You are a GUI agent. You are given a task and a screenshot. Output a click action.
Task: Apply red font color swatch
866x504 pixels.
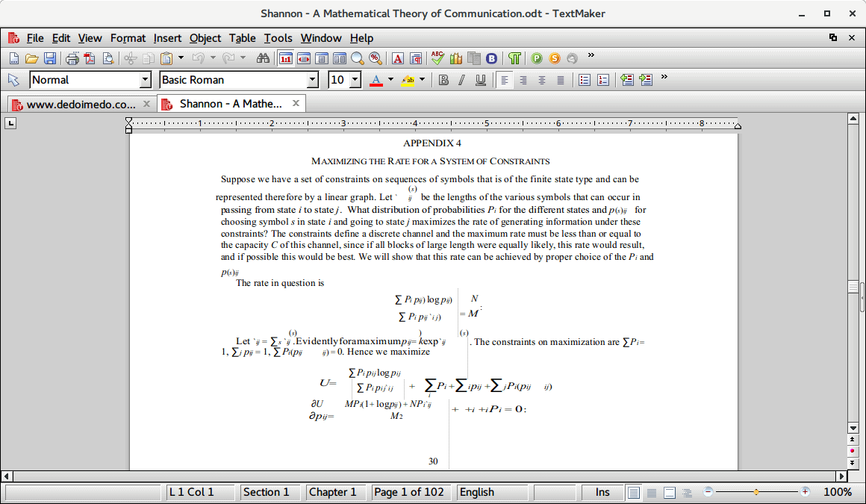[376, 80]
